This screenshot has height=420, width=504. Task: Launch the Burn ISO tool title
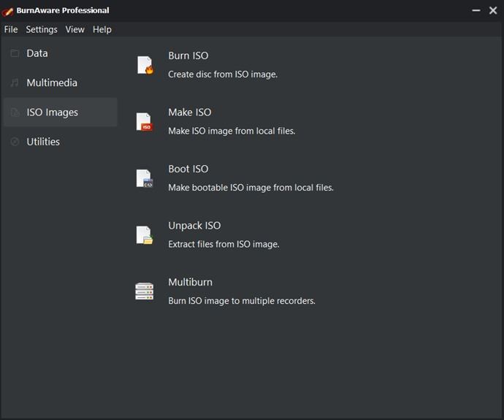(188, 56)
